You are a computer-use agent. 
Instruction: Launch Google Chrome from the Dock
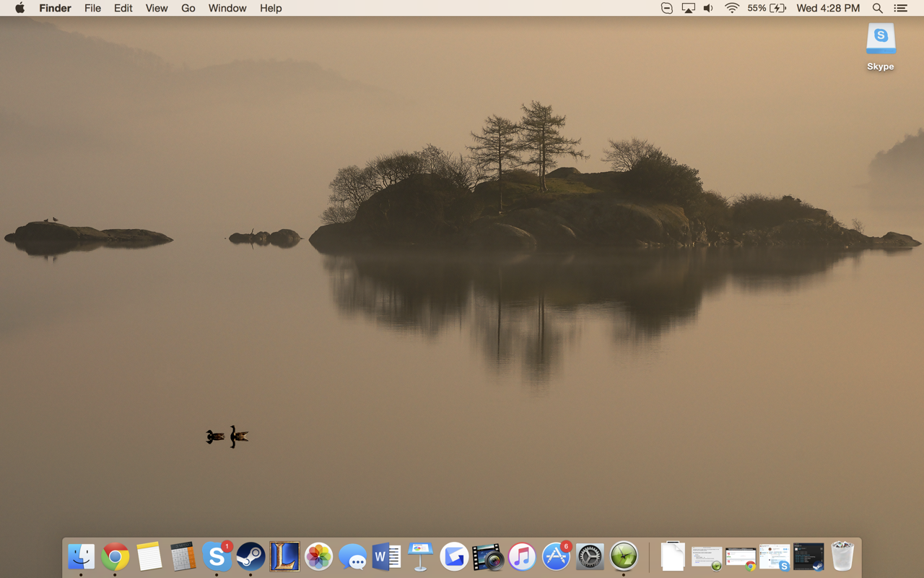tap(115, 557)
